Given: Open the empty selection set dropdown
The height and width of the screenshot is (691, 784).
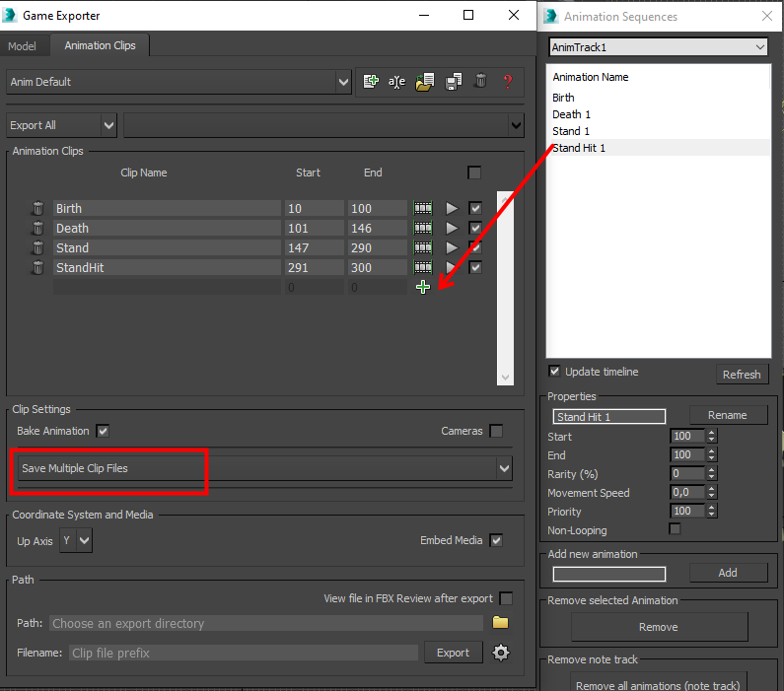Looking at the screenshot, I should click(x=324, y=125).
